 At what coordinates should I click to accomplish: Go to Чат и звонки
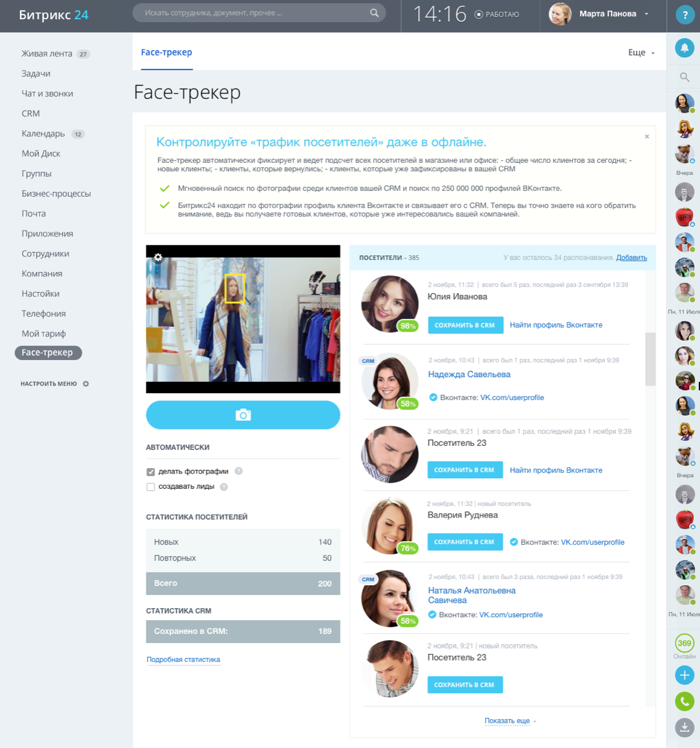(48, 93)
